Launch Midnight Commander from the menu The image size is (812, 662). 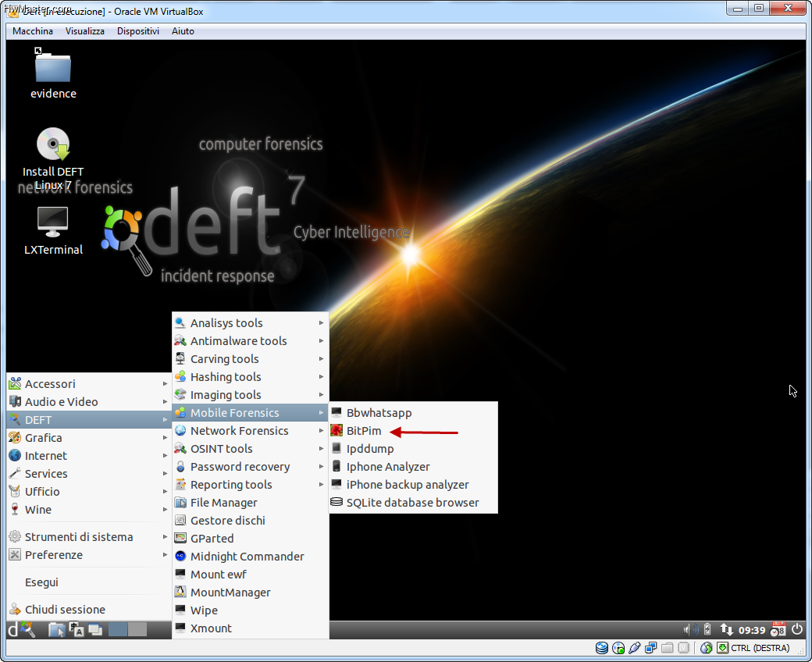click(x=251, y=557)
